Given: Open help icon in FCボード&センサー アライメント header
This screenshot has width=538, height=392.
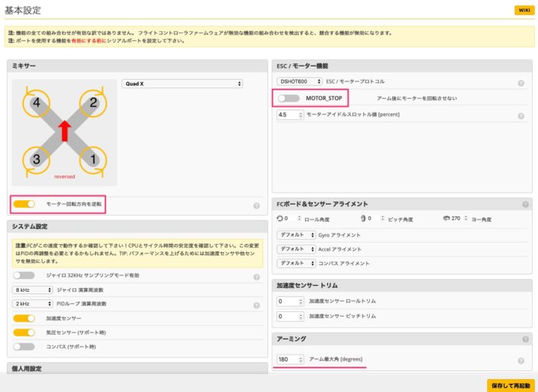Looking at the screenshot, I should (526, 205).
